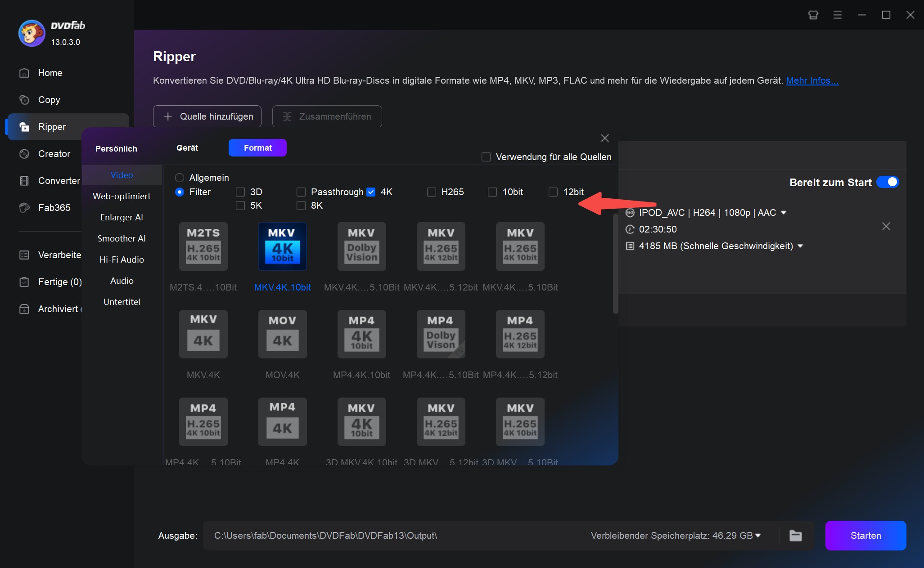The image size is (924, 568).
Task: Toggle the Bereit zum Start switch
Action: (888, 182)
